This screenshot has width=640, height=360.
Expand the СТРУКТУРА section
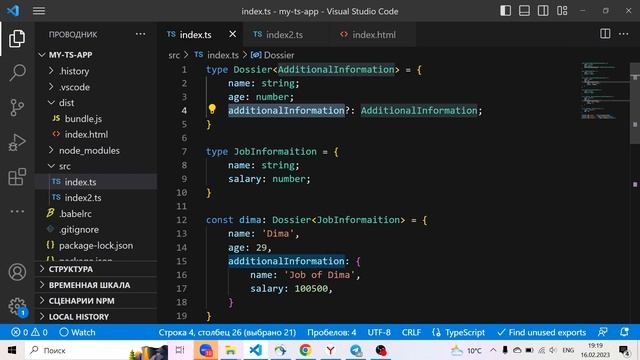coord(96,269)
